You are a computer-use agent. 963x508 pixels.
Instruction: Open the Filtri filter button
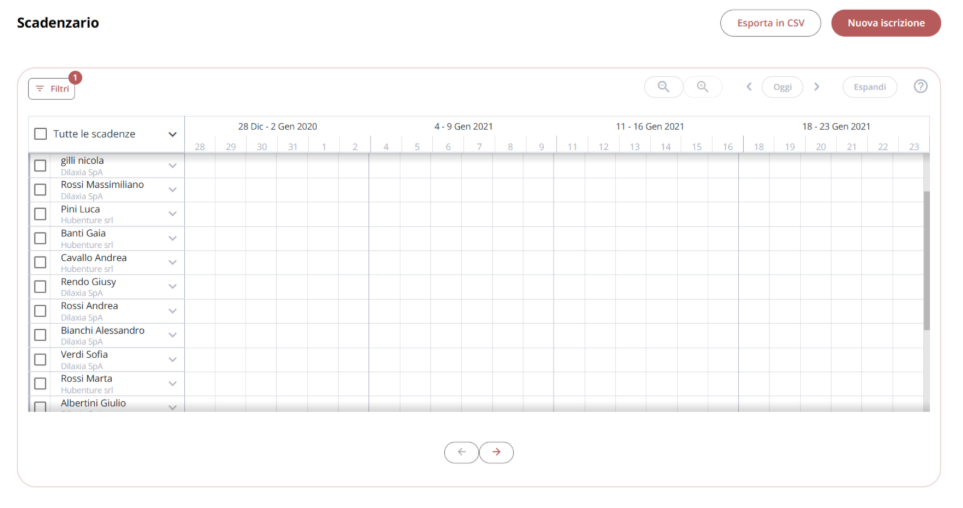coord(52,88)
